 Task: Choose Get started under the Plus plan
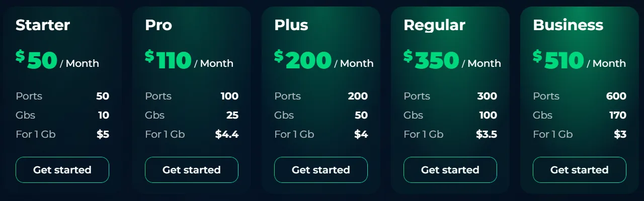tap(321, 170)
